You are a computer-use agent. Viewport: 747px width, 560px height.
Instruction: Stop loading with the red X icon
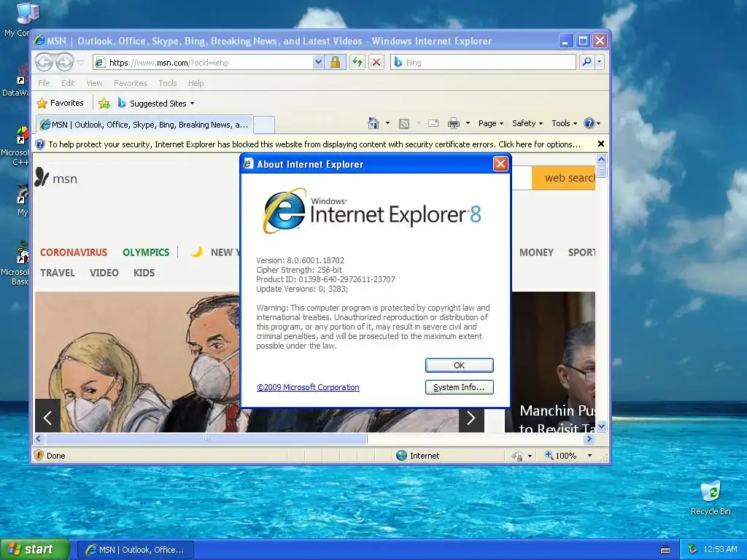[376, 63]
